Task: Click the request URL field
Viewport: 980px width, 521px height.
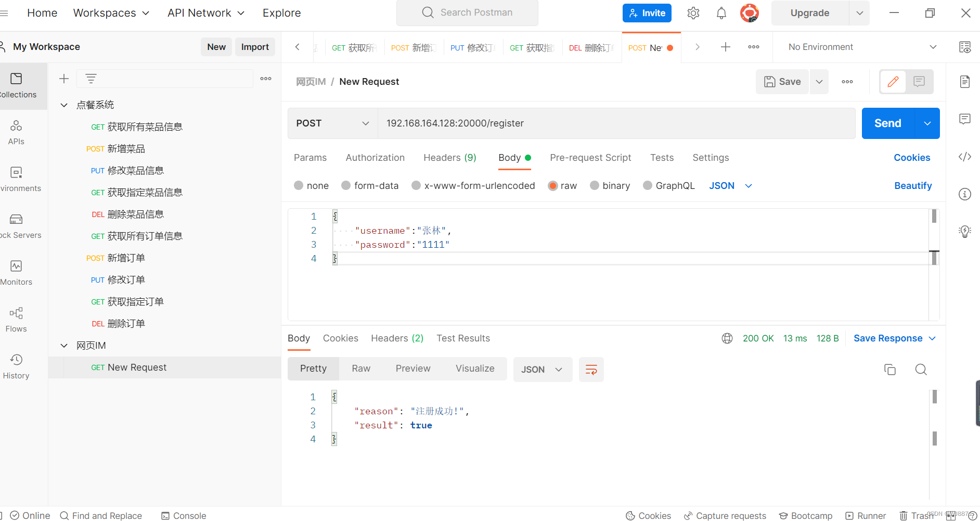Action: [616, 123]
